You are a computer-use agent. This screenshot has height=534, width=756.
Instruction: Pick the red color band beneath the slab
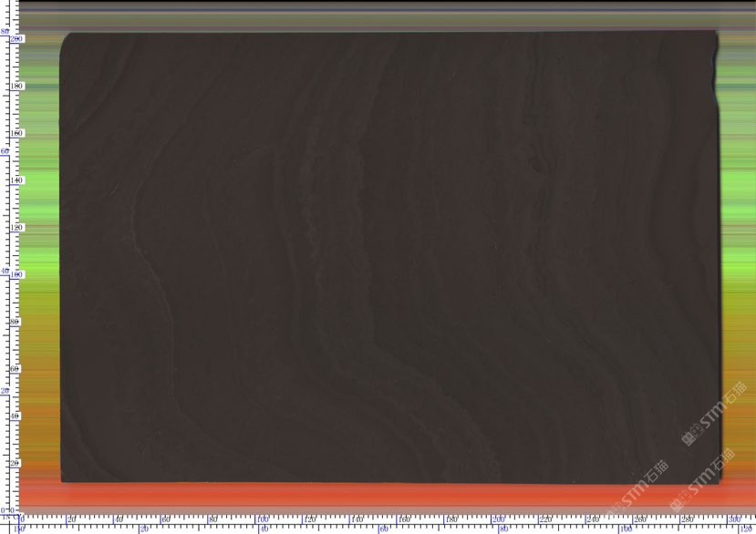tap(365, 494)
